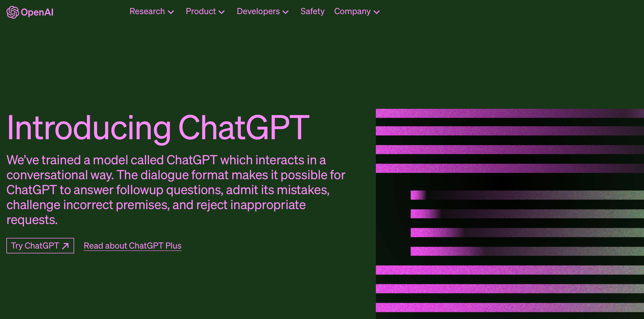Expand the Developers menu
The height and width of the screenshot is (319, 644).
(x=262, y=11)
